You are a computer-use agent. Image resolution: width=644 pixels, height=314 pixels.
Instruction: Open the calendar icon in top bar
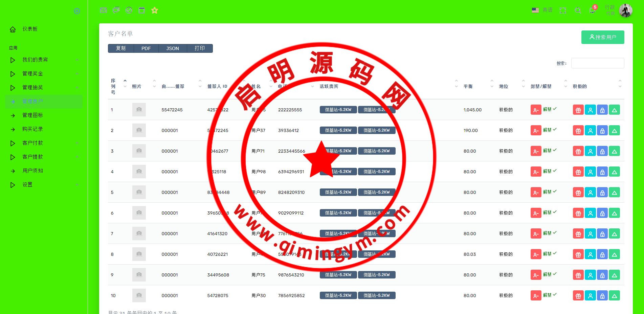tap(142, 10)
